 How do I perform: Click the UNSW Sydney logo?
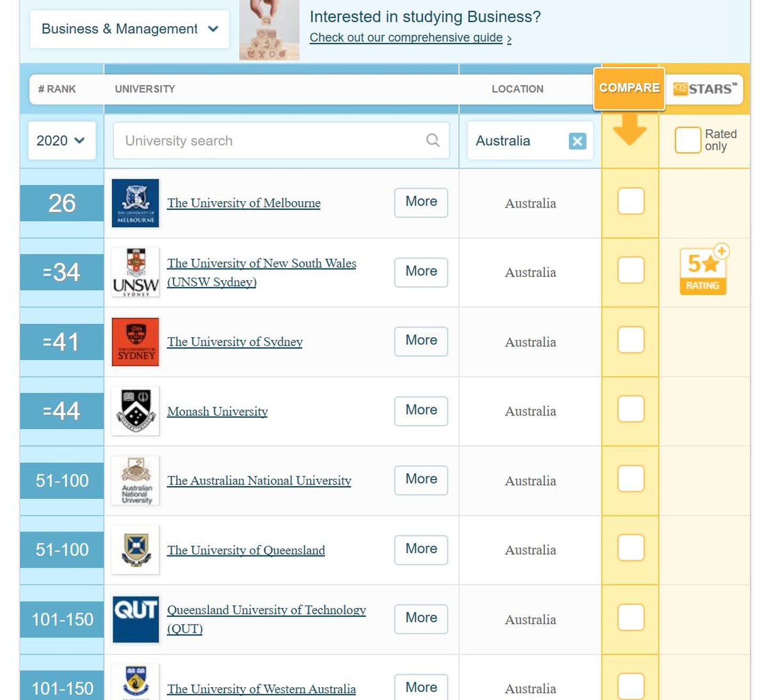click(135, 273)
